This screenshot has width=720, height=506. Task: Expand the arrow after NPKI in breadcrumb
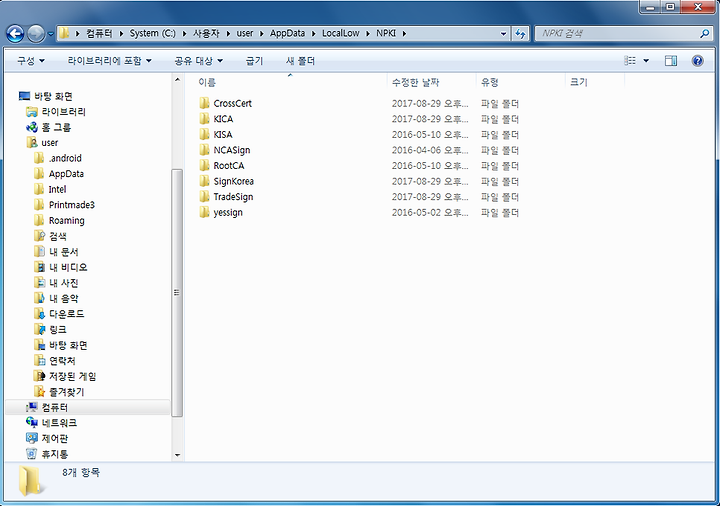click(x=405, y=34)
